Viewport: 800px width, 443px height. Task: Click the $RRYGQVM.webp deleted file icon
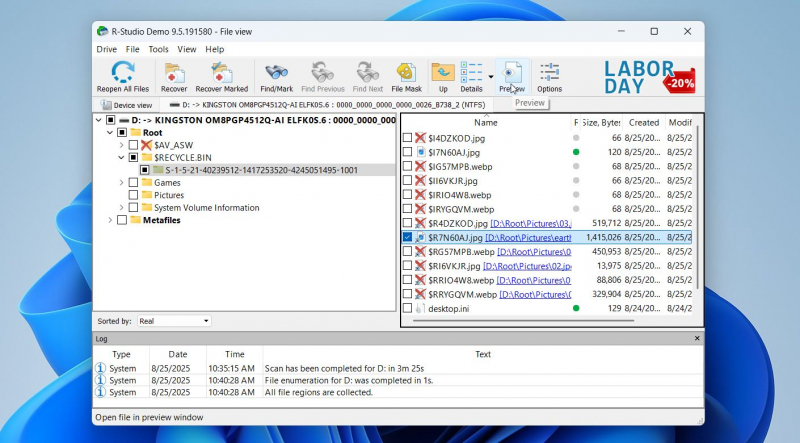pyautogui.click(x=420, y=294)
